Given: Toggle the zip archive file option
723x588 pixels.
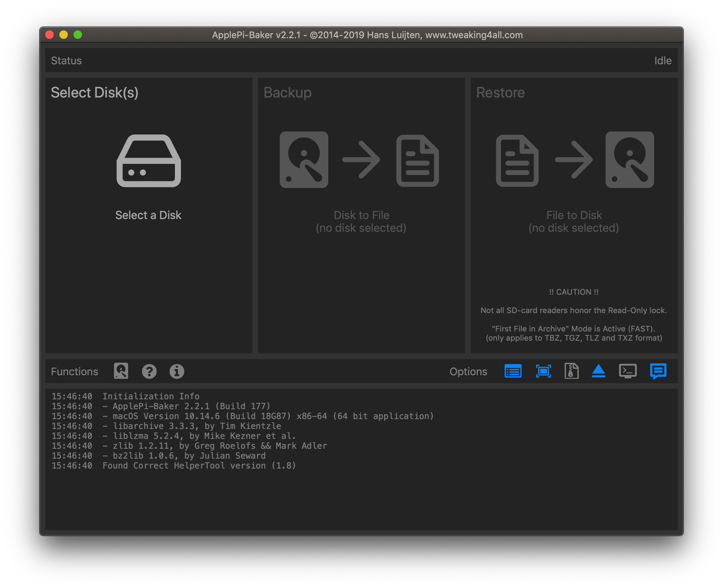Looking at the screenshot, I should pyautogui.click(x=571, y=371).
